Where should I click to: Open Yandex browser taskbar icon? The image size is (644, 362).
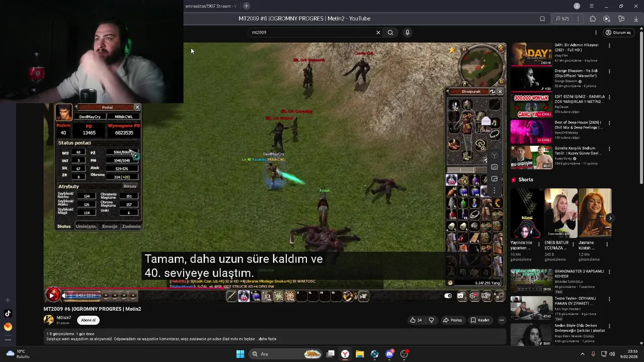345,354
